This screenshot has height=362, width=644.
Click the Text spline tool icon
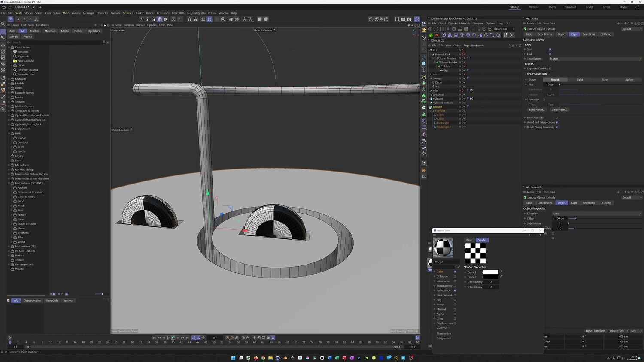click(x=424, y=69)
